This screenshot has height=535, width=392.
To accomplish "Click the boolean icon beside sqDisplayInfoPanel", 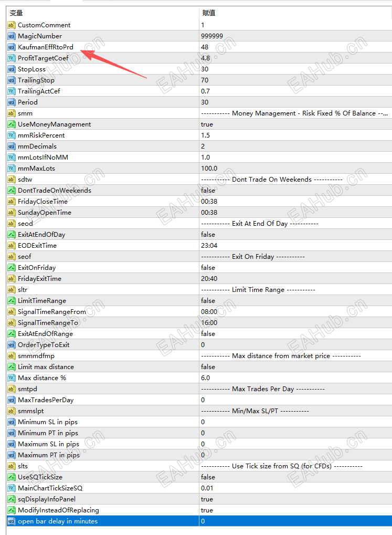I will click(11, 499).
